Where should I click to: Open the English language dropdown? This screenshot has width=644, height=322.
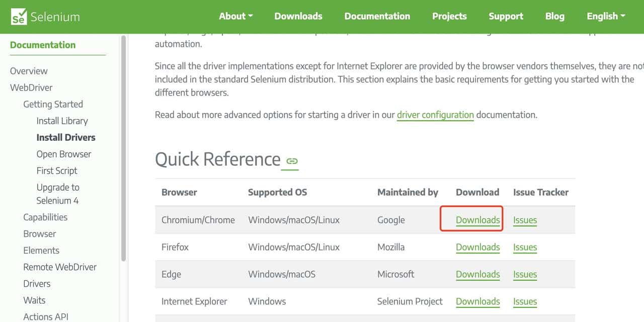tap(606, 16)
